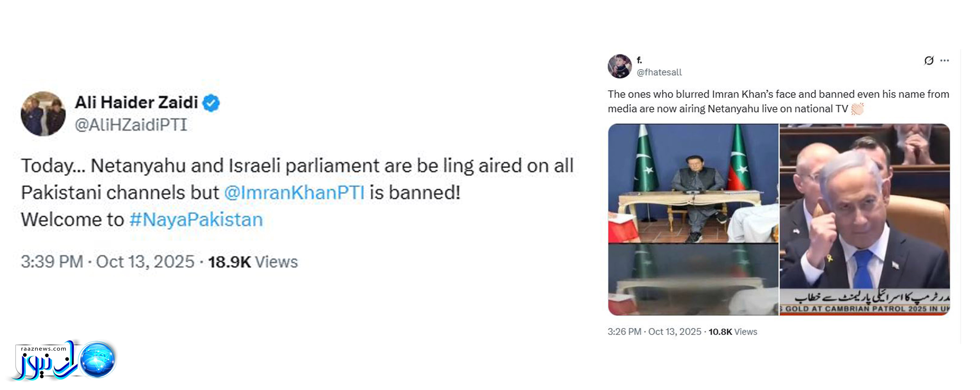
Task: Open the blurred lower-left tweet image
Action: click(x=693, y=279)
